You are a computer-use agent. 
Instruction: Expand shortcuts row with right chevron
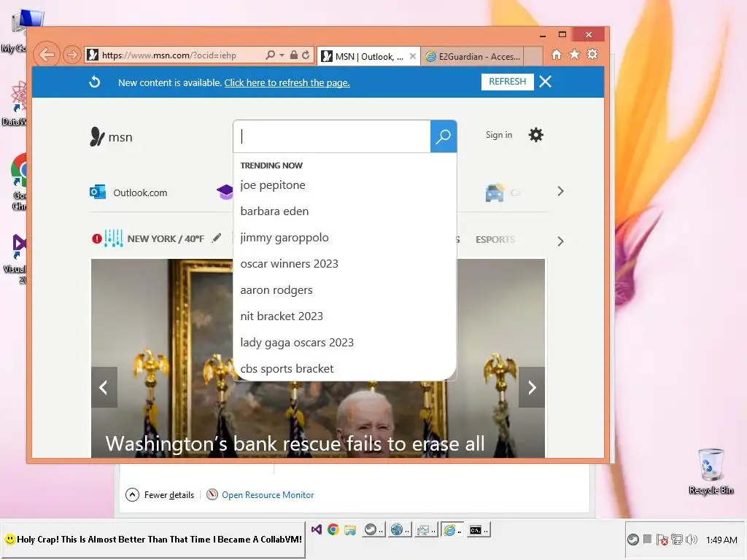(560, 192)
